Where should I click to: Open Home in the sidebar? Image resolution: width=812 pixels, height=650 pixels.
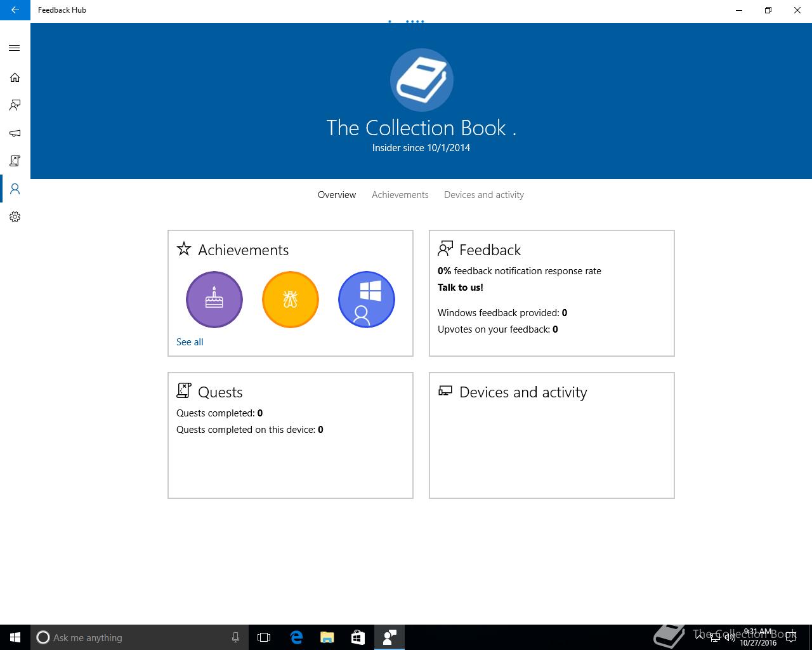15,77
